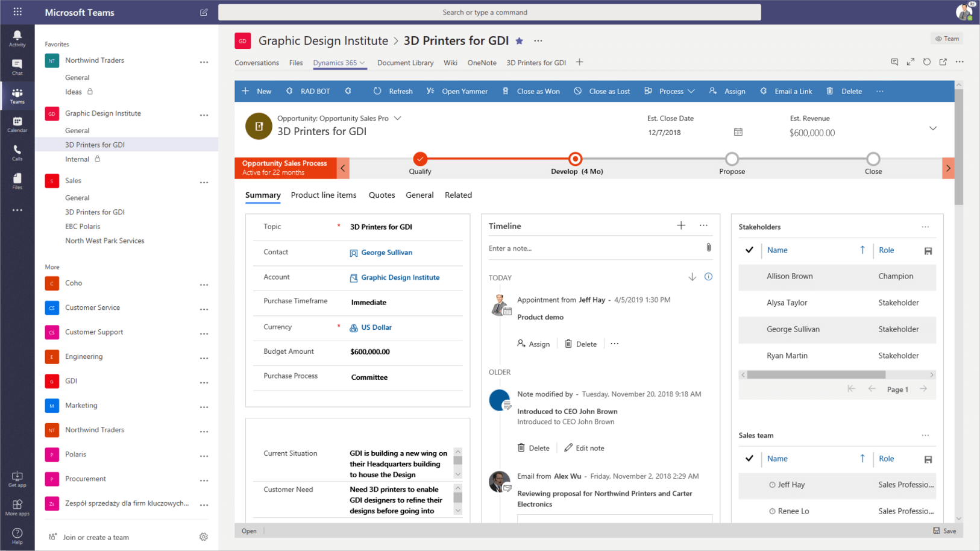Open the George Sullivan contact link
The height and width of the screenshot is (551, 980).
pos(387,253)
